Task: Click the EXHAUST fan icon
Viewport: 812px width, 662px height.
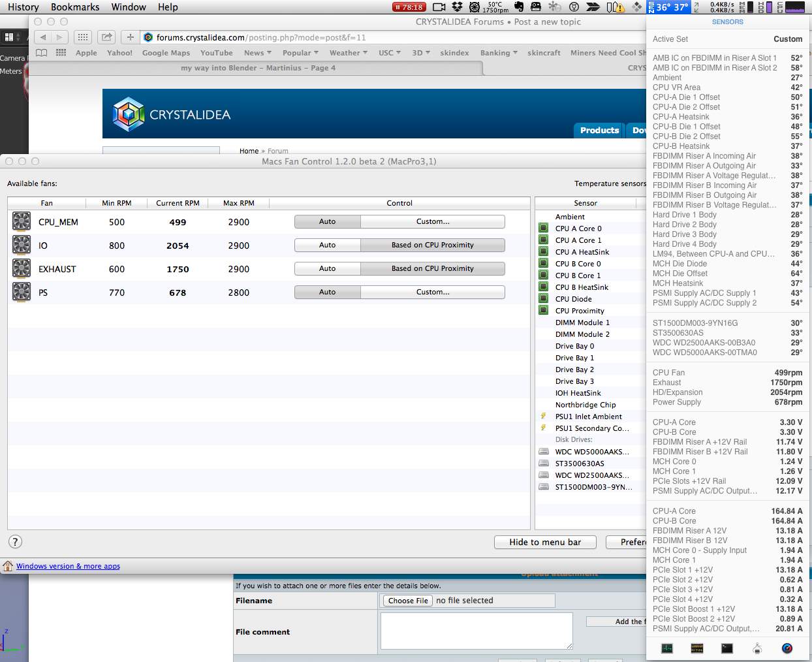Action: 22,268
